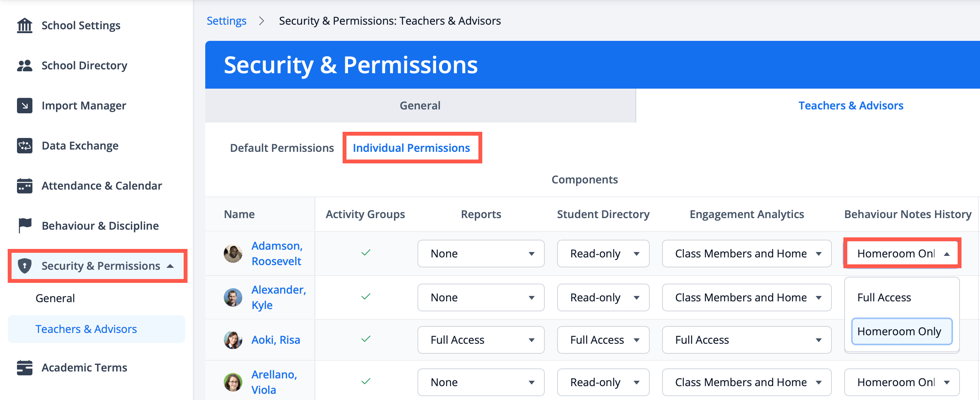
Task: Toggle Activity Groups checkmark for Aoki, Risa
Action: tap(366, 339)
